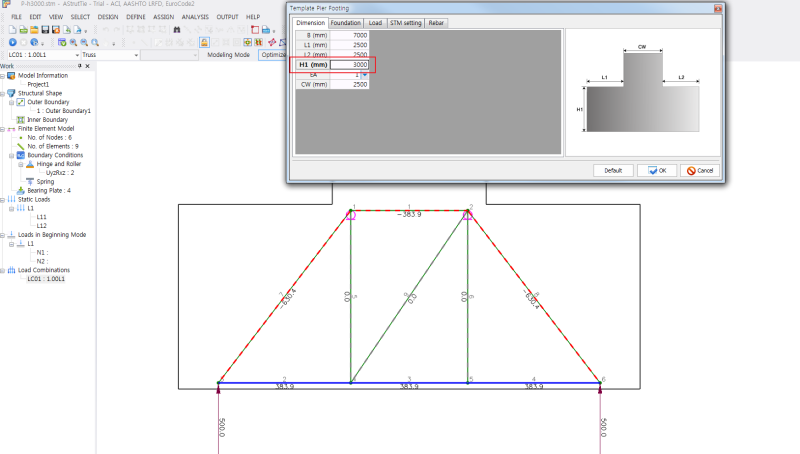800x454 pixels.
Task: Switch to the STM setting tab
Action: (x=406, y=23)
